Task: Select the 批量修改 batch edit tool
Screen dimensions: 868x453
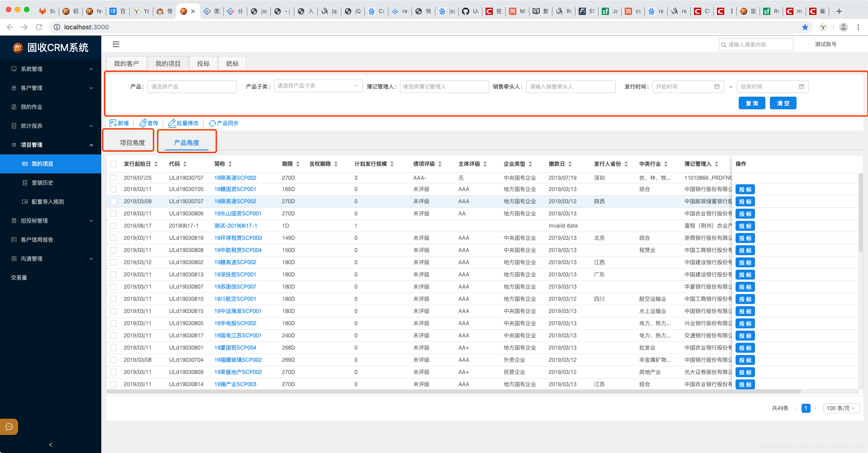Action: click(x=183, y=123)
